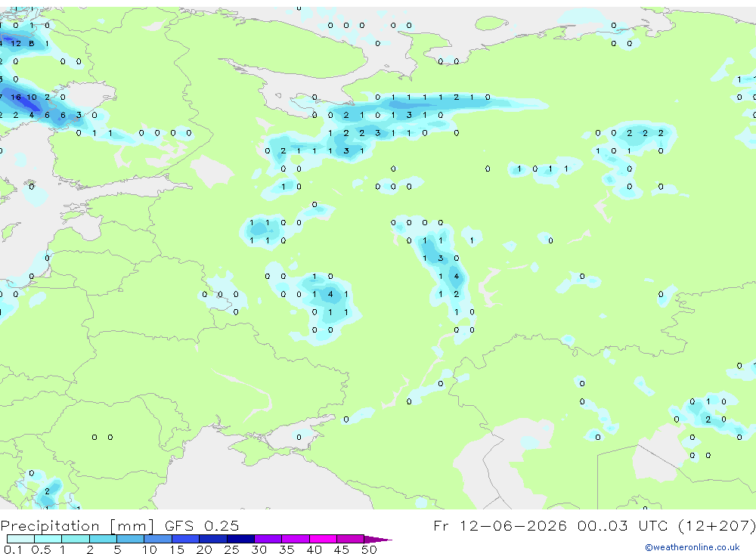Click the legend label '5'

coord(117,549)
